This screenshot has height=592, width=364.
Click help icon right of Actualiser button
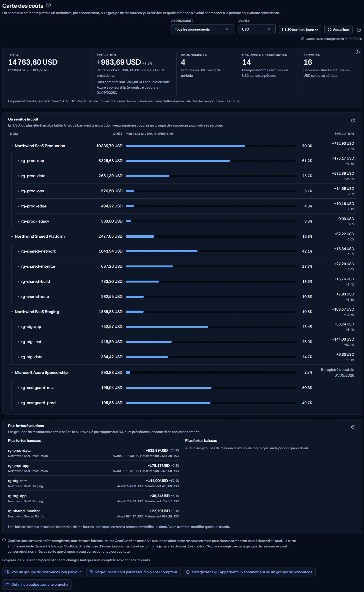click(x=359, y=30)
